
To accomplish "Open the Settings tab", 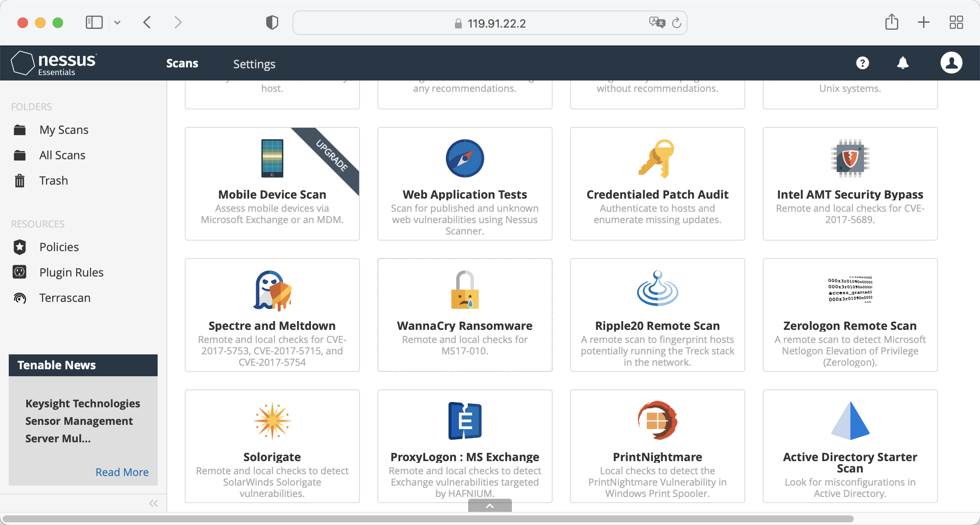I will [254, 64].
